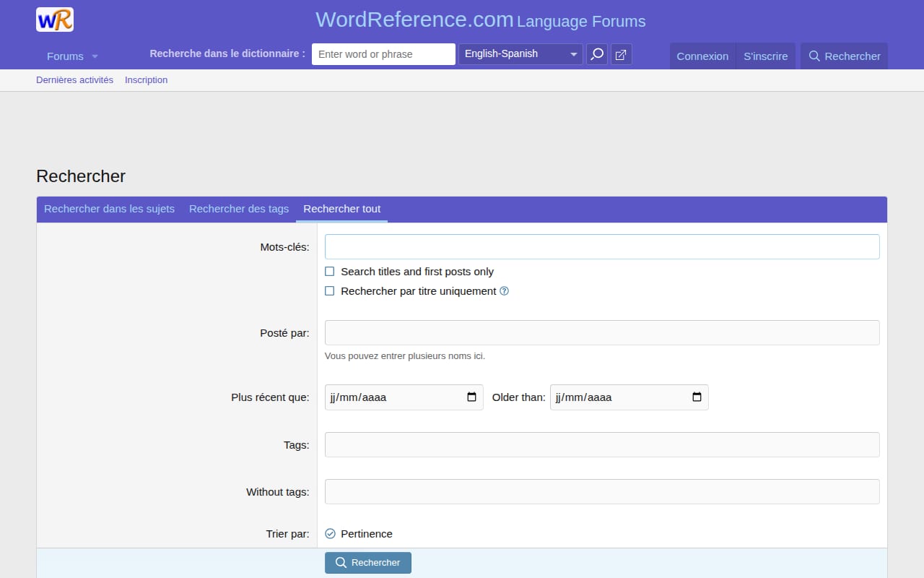
Task: Select the Rechercher tout tab
Action: click(342, 209)
